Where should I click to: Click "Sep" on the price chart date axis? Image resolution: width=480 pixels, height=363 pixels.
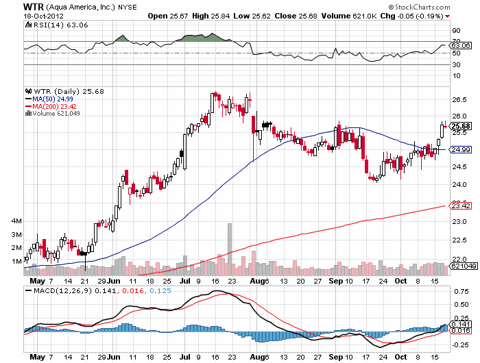335,281
